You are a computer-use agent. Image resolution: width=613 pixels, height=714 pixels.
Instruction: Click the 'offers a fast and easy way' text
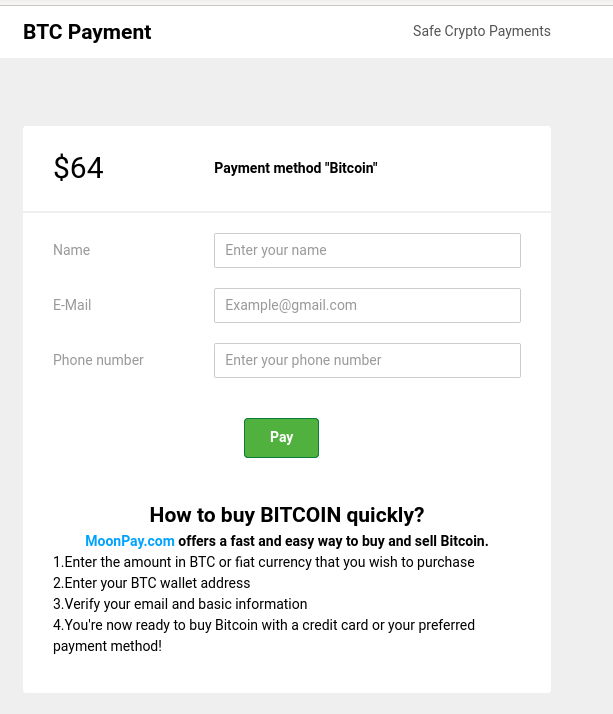point(333,541)
